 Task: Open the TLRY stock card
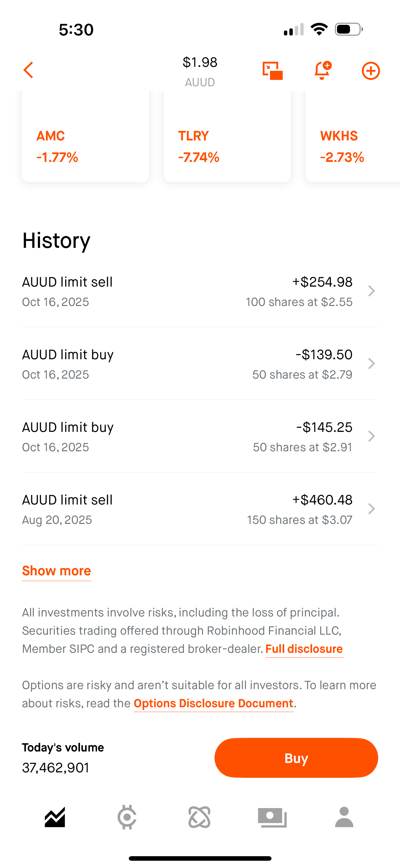227,145
